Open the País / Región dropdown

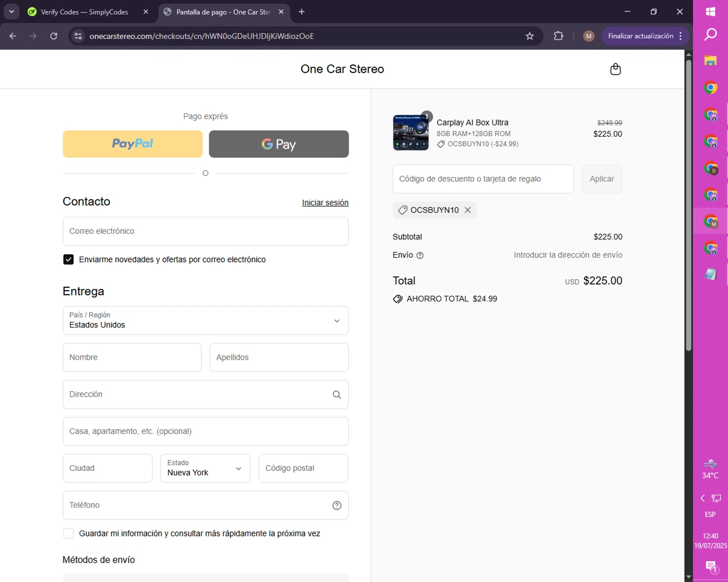tap(205, 321)
